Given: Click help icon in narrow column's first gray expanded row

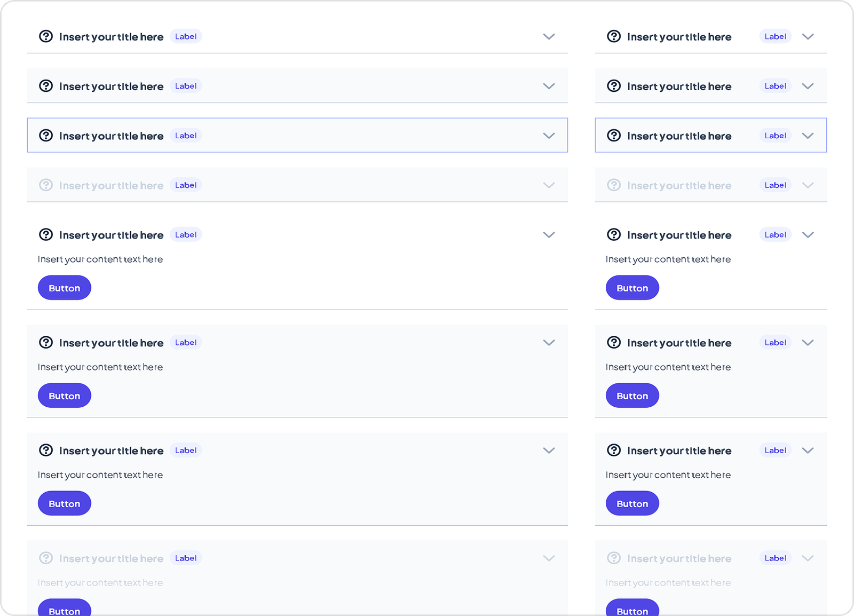Looking at the screenshot, I should coord(614,343).
